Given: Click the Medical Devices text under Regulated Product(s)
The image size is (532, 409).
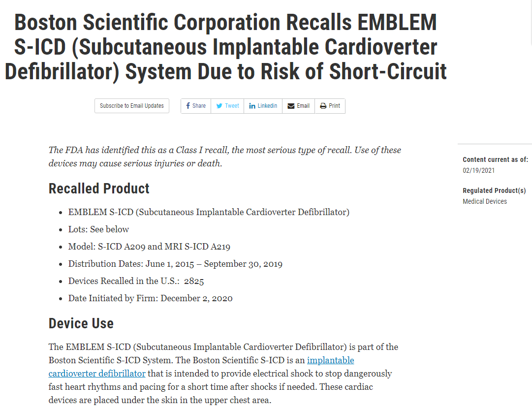Looking at the screenshot, I should (485, 201).
